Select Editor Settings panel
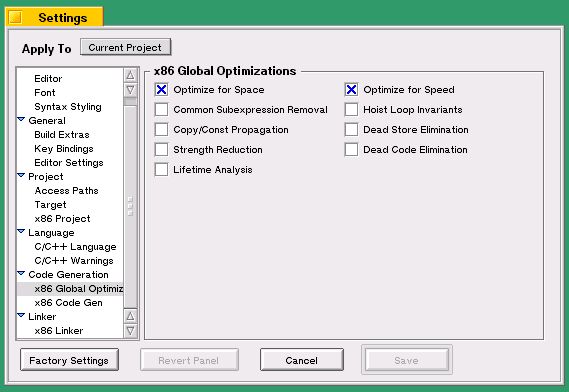 click(x=69, y=163)
